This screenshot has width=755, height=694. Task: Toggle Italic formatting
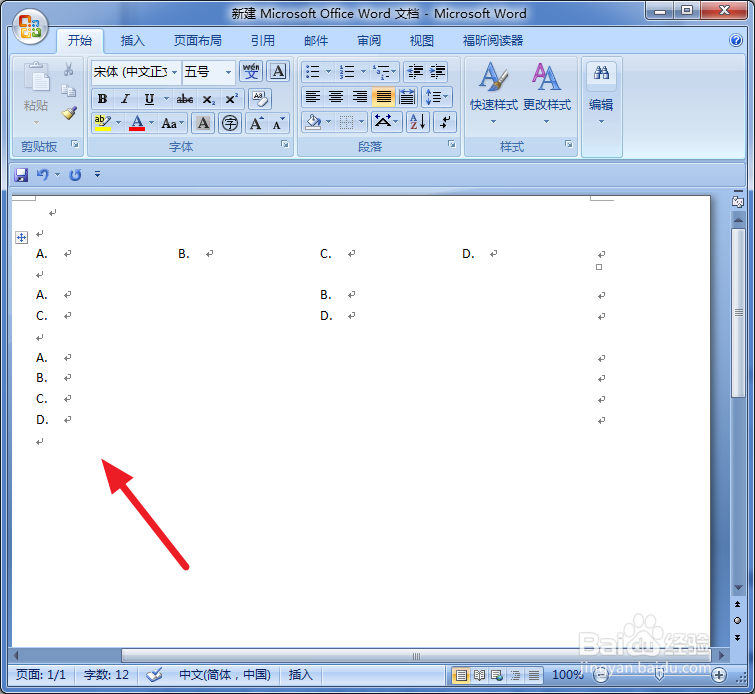(125, 99)
